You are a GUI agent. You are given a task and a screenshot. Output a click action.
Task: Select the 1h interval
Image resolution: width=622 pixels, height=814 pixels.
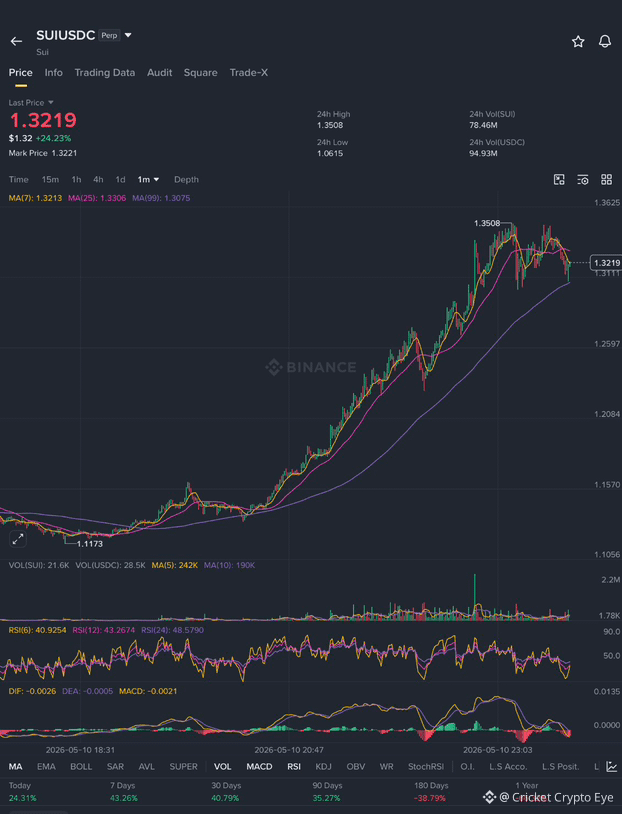pos(76,180)
